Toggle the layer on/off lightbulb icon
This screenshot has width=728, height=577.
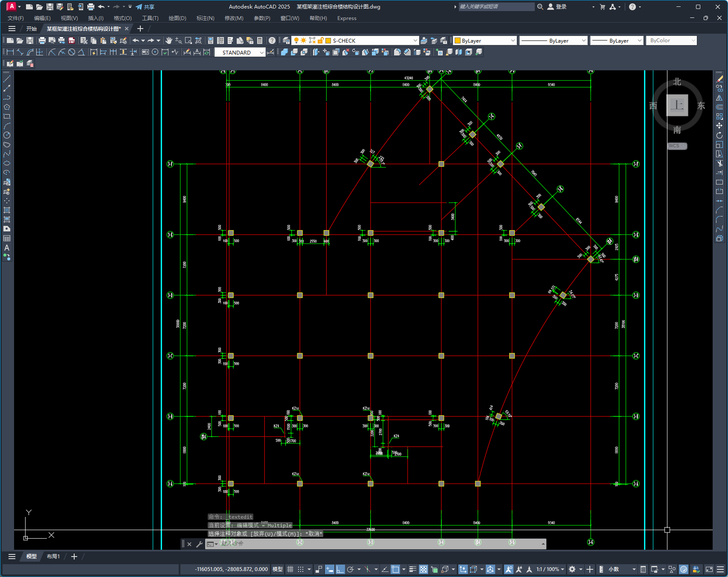[x=296, y=40]
